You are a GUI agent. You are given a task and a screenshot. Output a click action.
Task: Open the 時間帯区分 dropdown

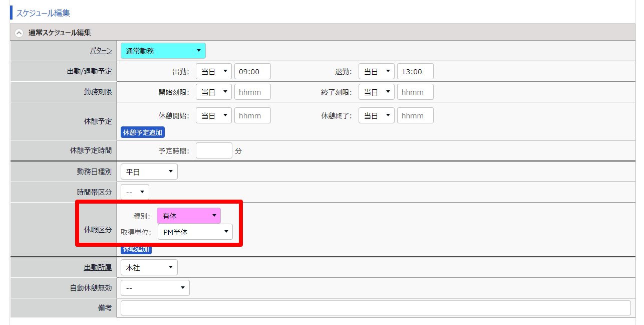[135, 192]
